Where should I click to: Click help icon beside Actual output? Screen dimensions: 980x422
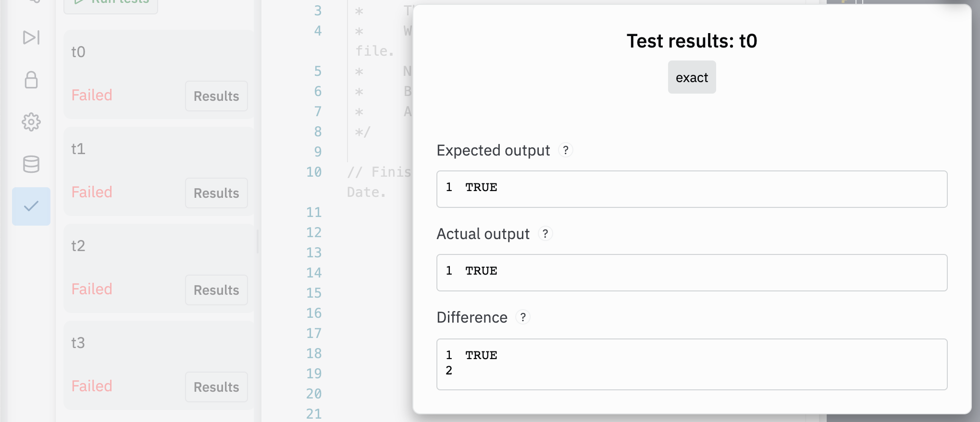(545, 234)
